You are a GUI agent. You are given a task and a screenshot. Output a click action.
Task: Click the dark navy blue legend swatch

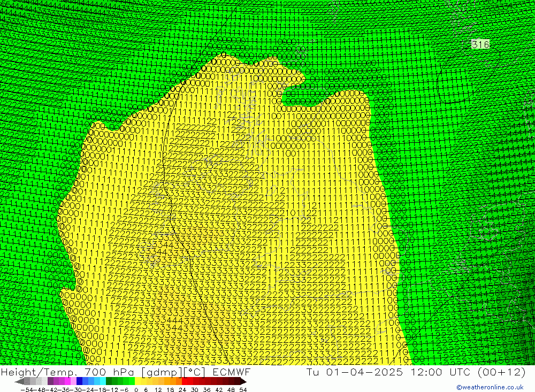[x=80, y=381]
